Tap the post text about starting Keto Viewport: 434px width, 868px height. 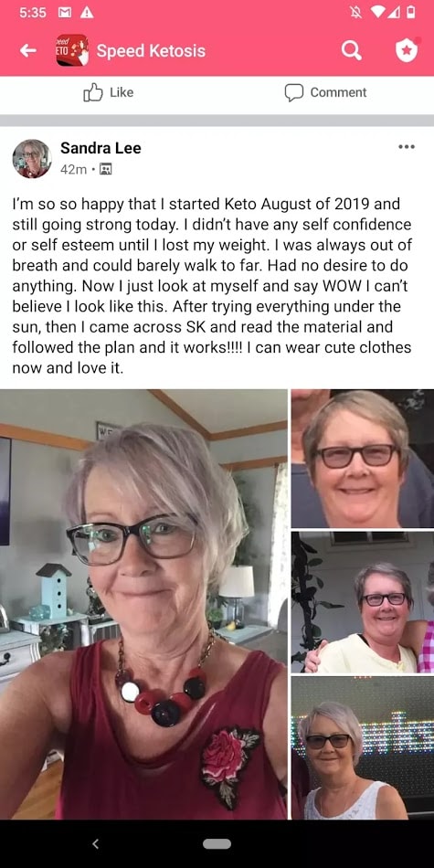[212, 285]
